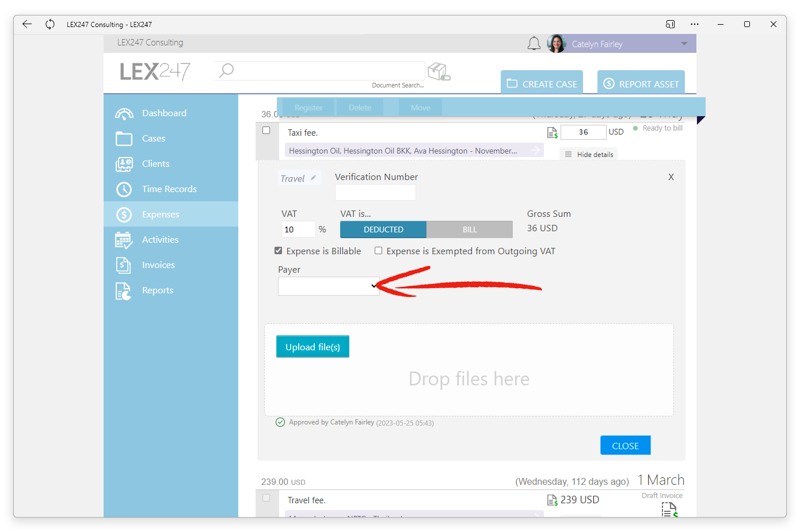Click the Delete toolbar button
Viewport: 800px width, 532px height.
(x=360, y=108)
